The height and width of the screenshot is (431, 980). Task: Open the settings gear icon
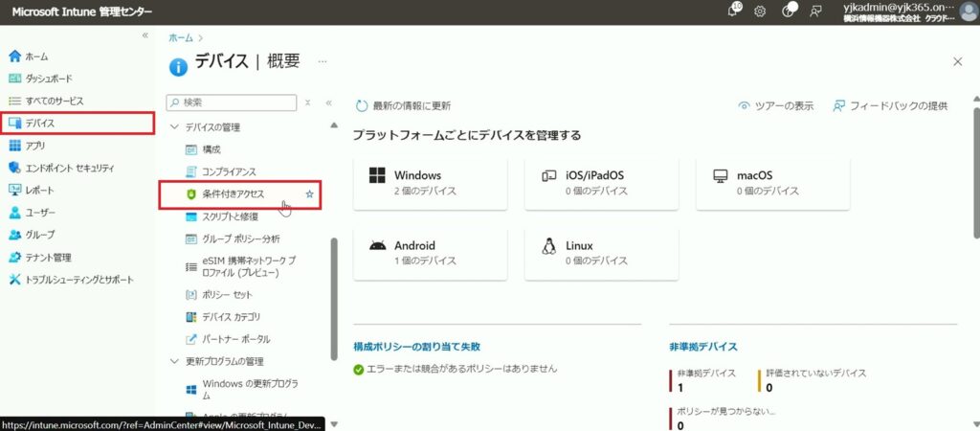(x=760, y=11)
